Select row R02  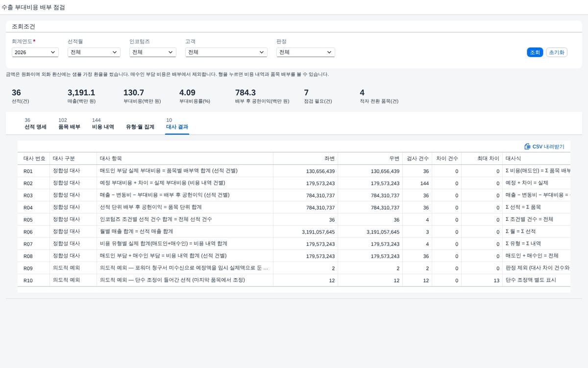tap(294, 183)
